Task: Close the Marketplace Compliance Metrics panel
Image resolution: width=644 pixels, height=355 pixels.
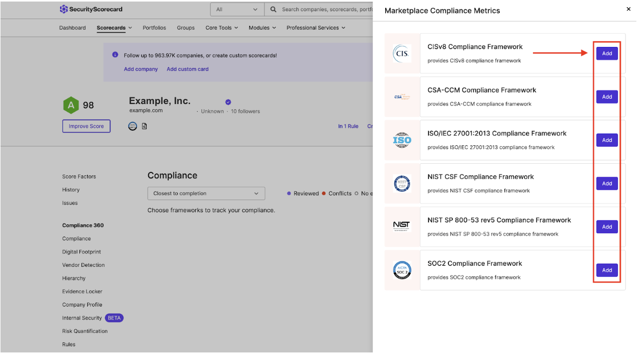Action: tap(628, 9)
